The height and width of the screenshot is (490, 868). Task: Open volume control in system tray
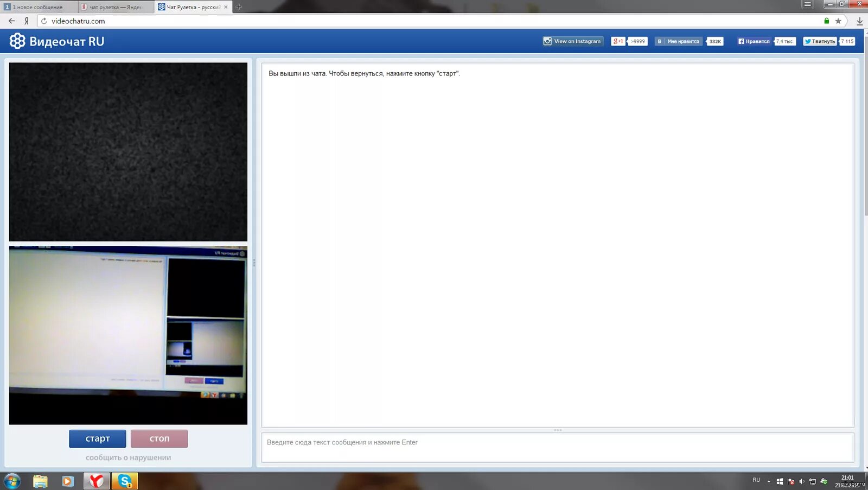(x=801, y=481)
